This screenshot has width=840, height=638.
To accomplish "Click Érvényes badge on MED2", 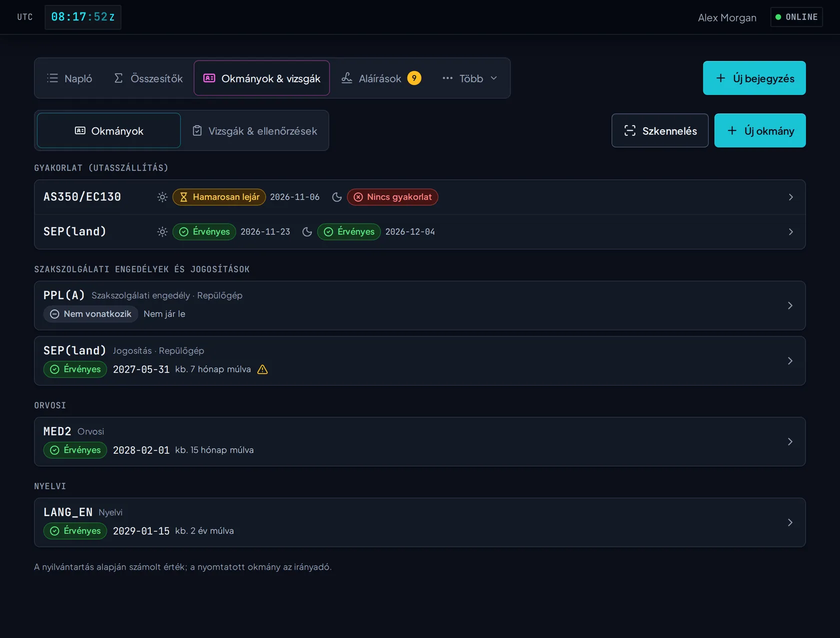I will pyautogui.click(x=75, y=450).
